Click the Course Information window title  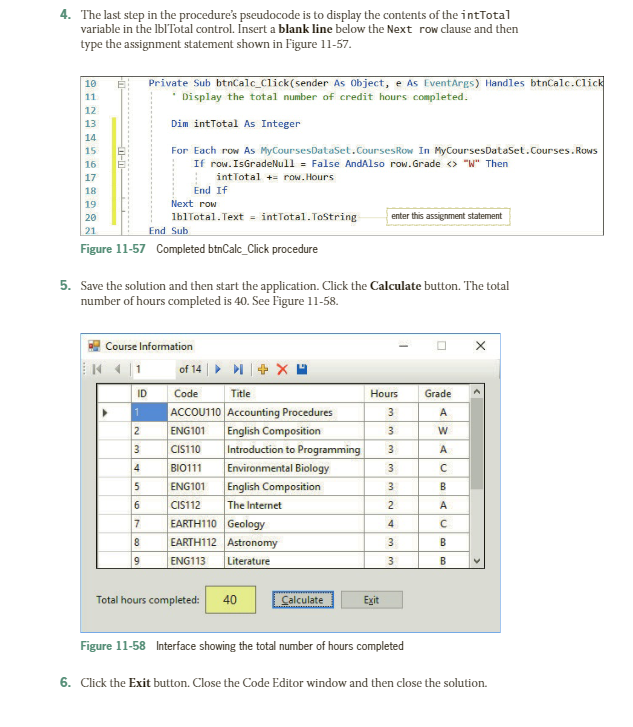click(x=149, y=346)
